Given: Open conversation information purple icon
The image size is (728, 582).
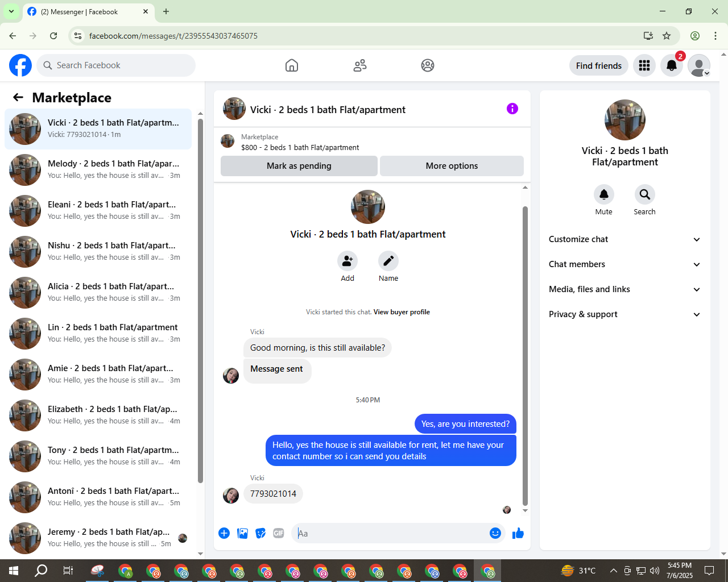Looking at the screenshot, I should point(512,109).
